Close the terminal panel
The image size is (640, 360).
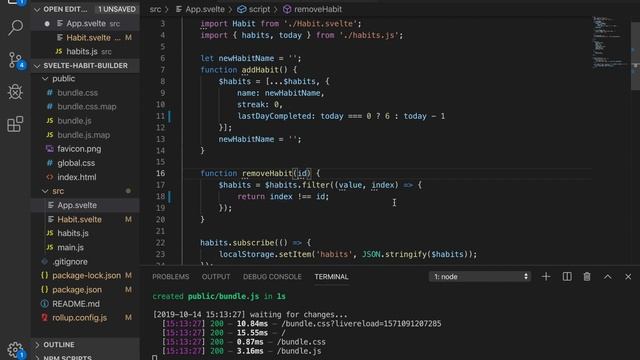[628, 277]
